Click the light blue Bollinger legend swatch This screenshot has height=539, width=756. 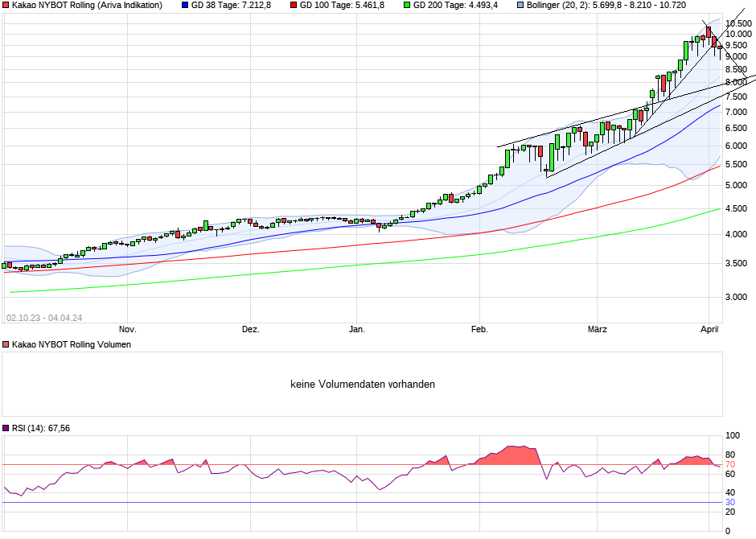coord(521,6)
